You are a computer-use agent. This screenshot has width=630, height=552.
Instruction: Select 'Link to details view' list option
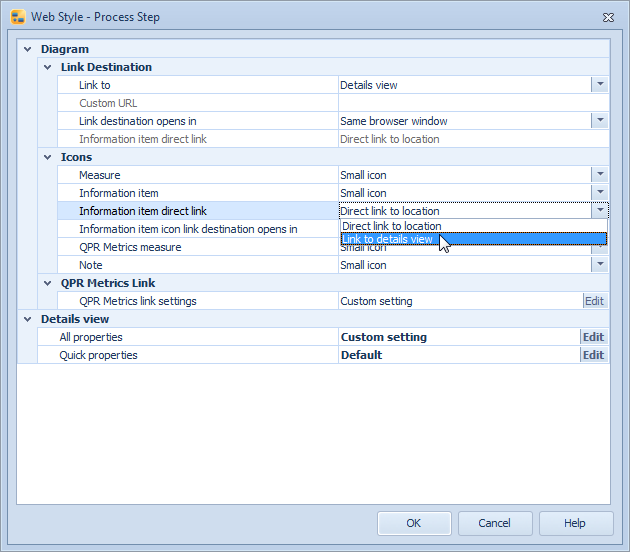pos(474,239)
